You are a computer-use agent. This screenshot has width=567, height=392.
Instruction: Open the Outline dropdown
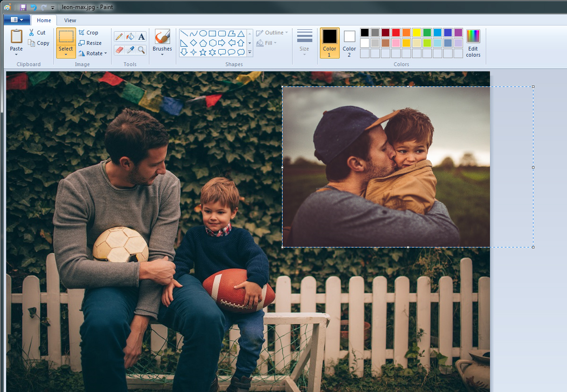(272, 33)
